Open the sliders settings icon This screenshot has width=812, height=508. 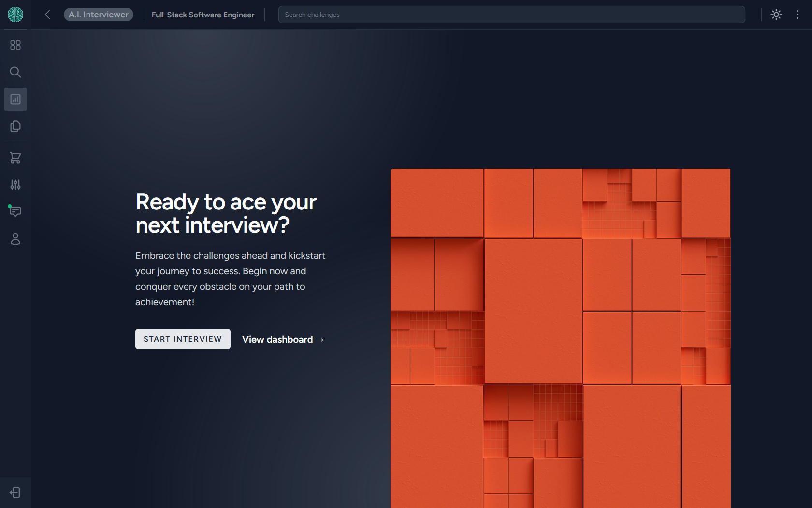pyautogui.click(x=15, y=185)
